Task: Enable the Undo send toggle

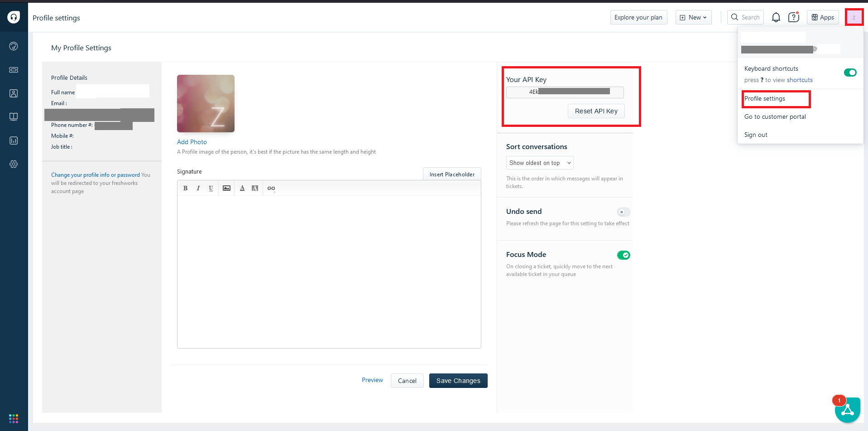Action: 623,212
